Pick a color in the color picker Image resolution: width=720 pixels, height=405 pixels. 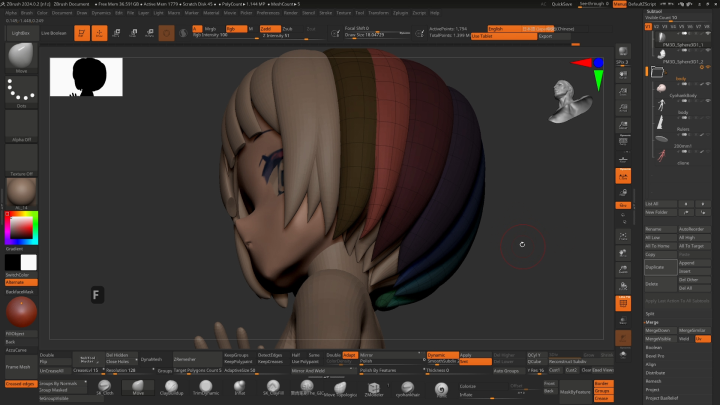click(20, 229)
